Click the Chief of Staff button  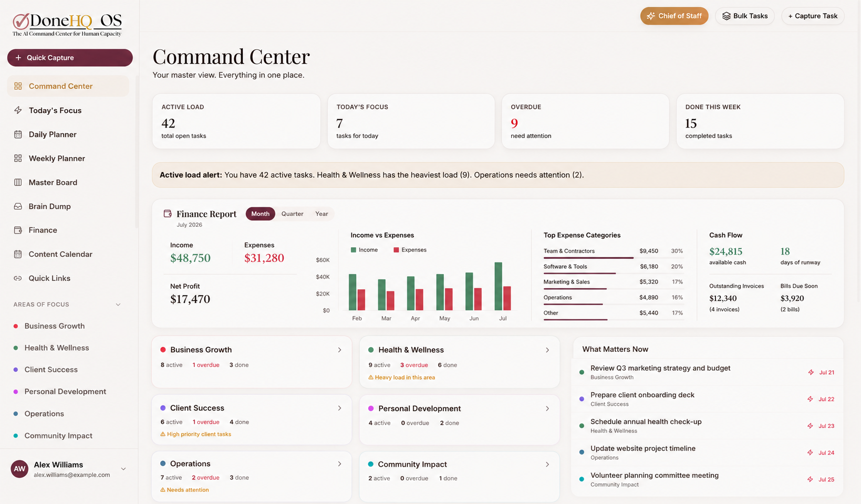tap(674, 16)
